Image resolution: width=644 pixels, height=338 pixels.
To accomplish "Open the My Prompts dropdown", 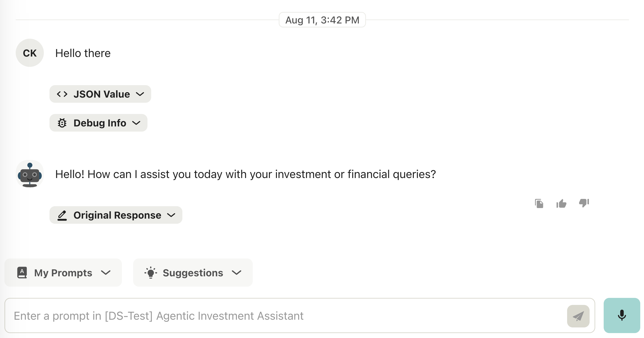I will (106, 273).
